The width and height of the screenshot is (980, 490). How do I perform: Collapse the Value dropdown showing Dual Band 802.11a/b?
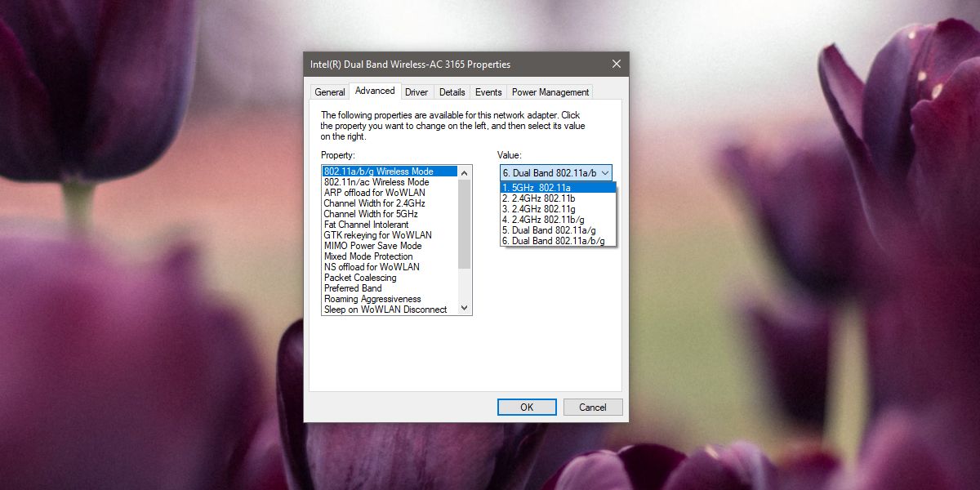point(556,173)
